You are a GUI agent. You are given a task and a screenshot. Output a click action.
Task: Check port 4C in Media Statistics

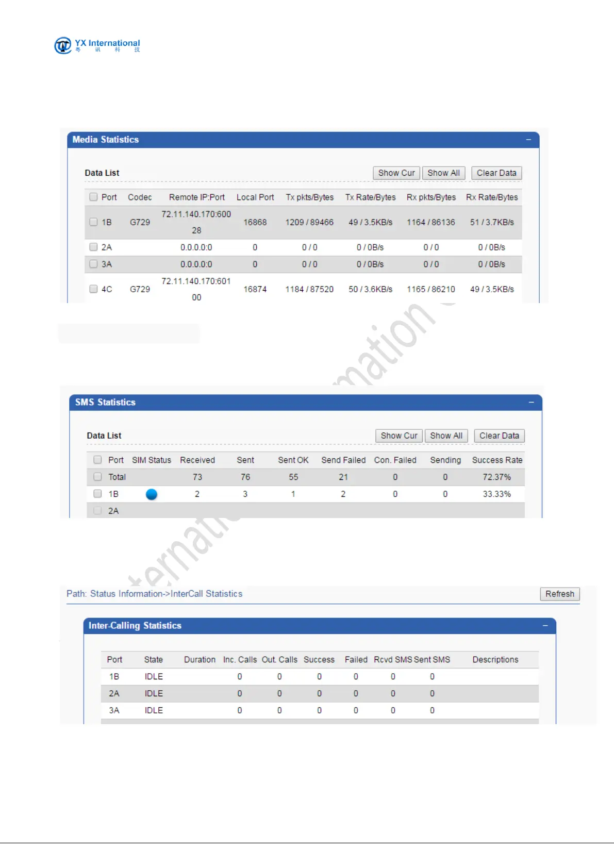93,289
